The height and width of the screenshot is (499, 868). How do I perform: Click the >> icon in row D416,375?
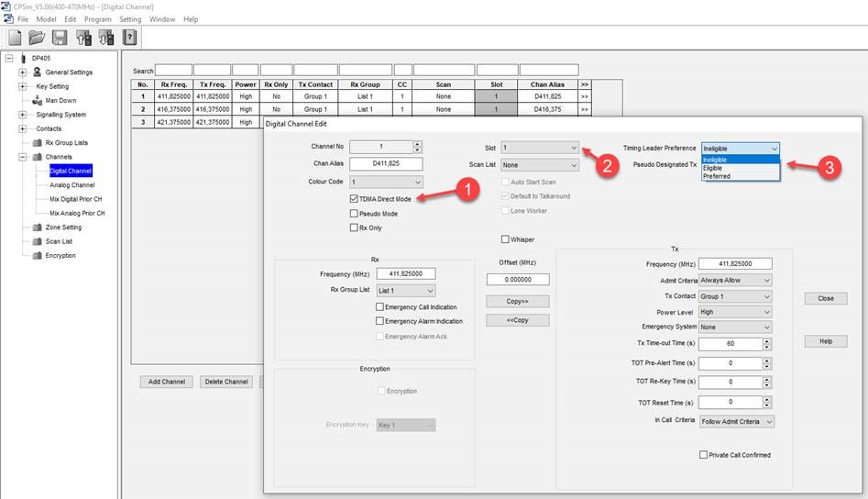[584, 109]
